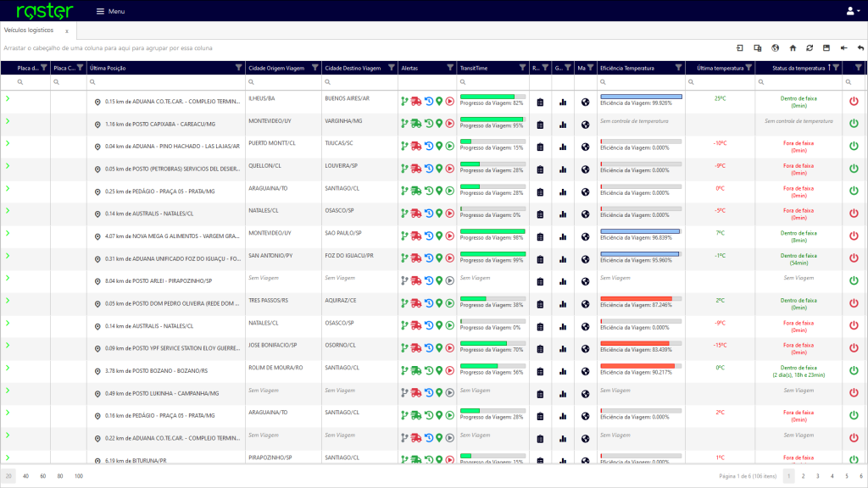Image resolution: width=868 pixels, height=488 pixels.
Task: Open the globe map toolbar icon
Action: pos(775,48)
